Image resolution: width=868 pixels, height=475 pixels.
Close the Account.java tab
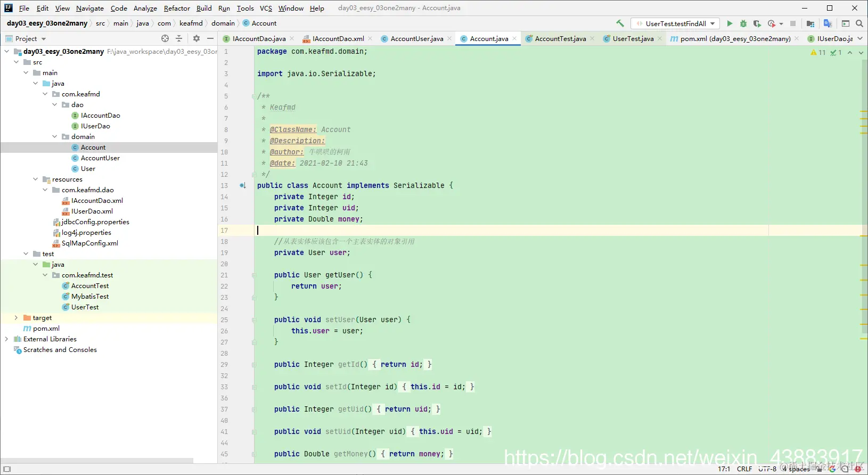click(x=514, y=38)
